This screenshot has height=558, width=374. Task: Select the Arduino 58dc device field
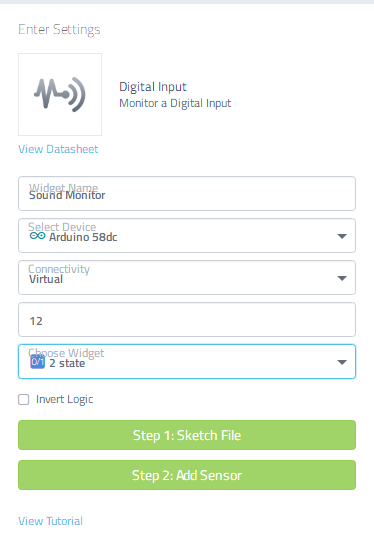click(x=187, y=236)
